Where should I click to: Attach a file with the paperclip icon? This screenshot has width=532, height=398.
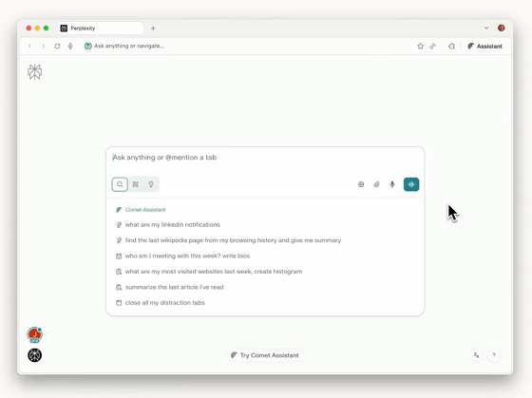pyautogui.click(x=376, y=184)
